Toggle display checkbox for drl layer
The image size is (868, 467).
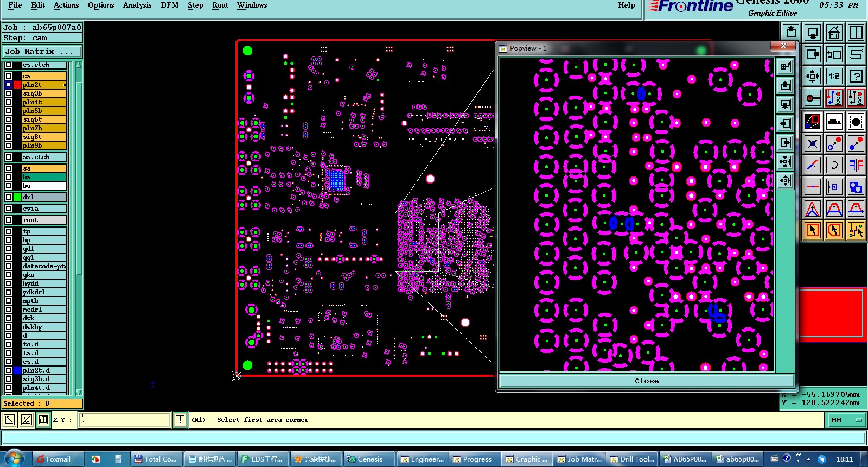pos(9,197)
